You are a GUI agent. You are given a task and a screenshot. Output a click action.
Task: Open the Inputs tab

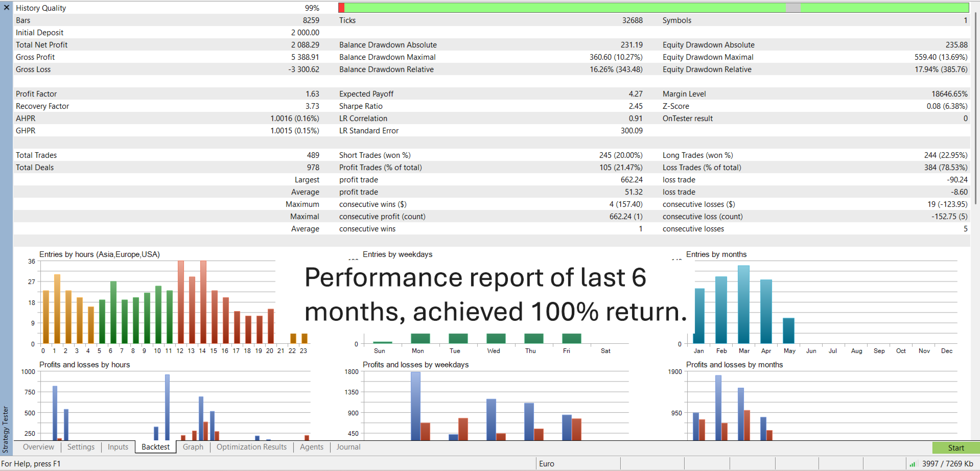tap(118, 447)
